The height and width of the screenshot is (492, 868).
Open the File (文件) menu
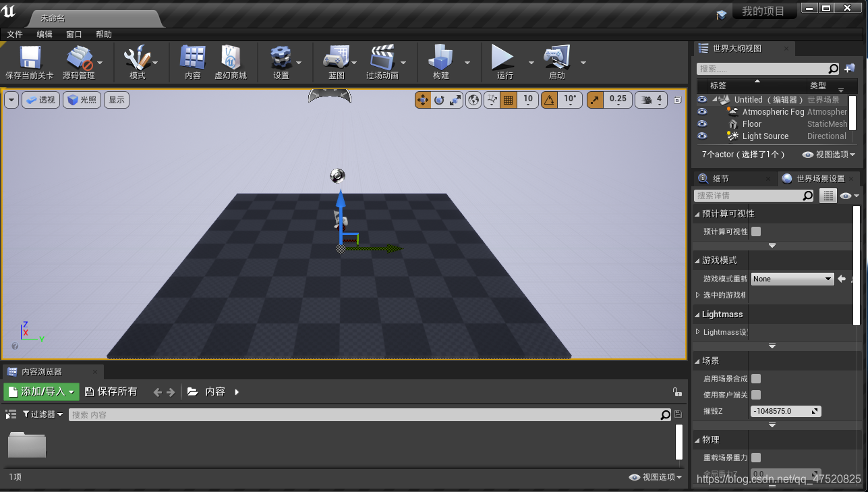click(x=15, y=34)
